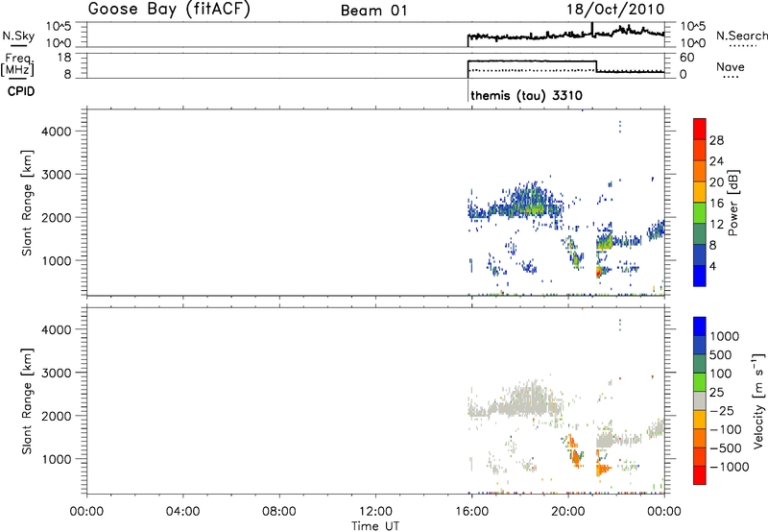Click the 'Nave' legend label

(730, 67)
